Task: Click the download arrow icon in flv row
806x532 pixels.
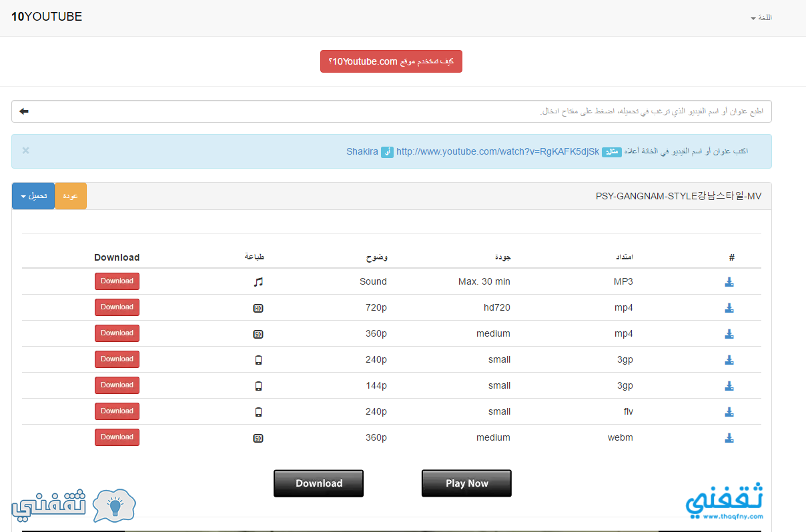Action: [729, 412]
